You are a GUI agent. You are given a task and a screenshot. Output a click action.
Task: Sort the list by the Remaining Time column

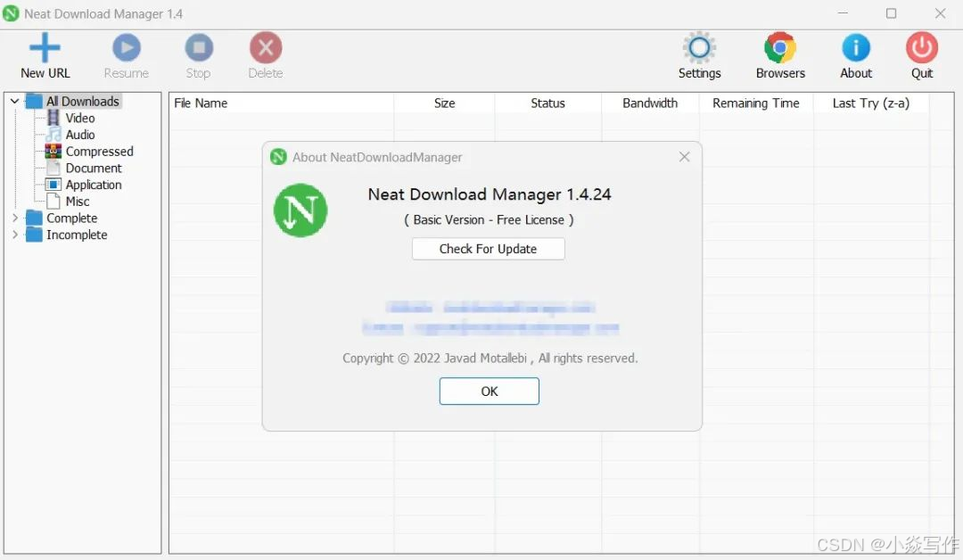[x=755, y=103]
